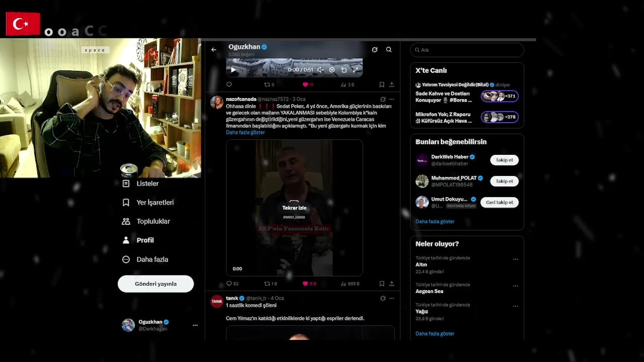Image resolution: width=644 pixels, height=362 pixels.
Task: Open the tanık username link
Action: click(231, 298)
